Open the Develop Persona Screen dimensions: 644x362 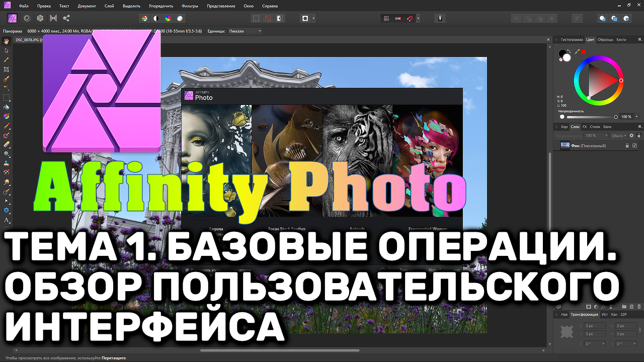tap(40, 18)
